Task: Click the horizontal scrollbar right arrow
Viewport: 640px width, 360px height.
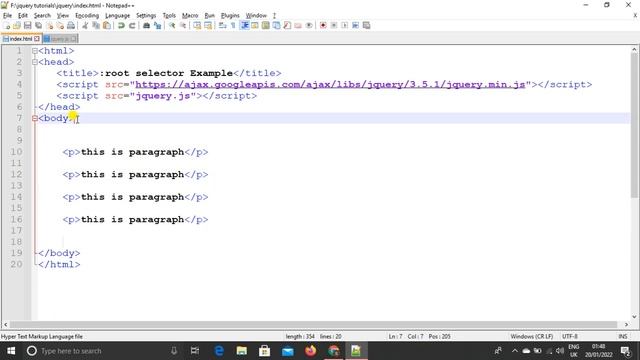Action: (627, 324)
